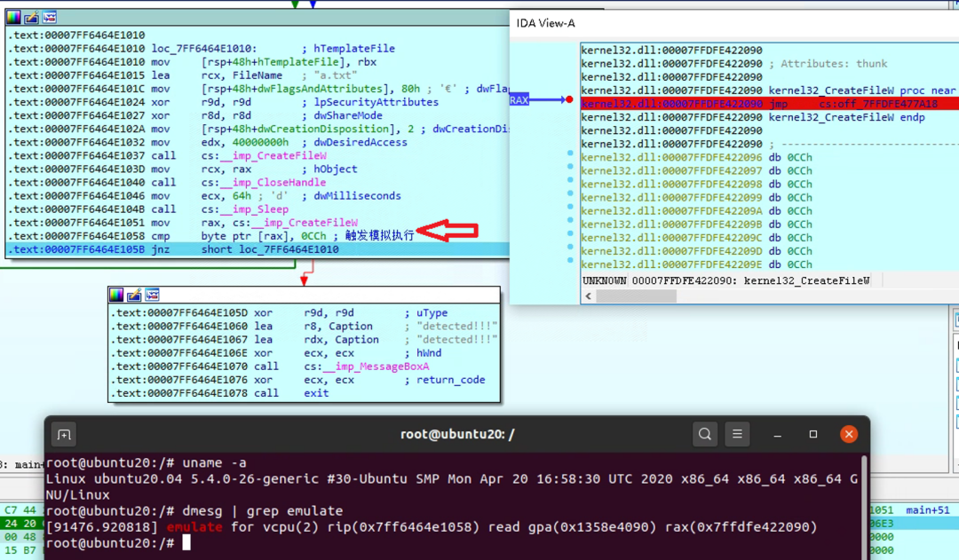Click the dmesg | grep emulate command

[x=262, y=511]
